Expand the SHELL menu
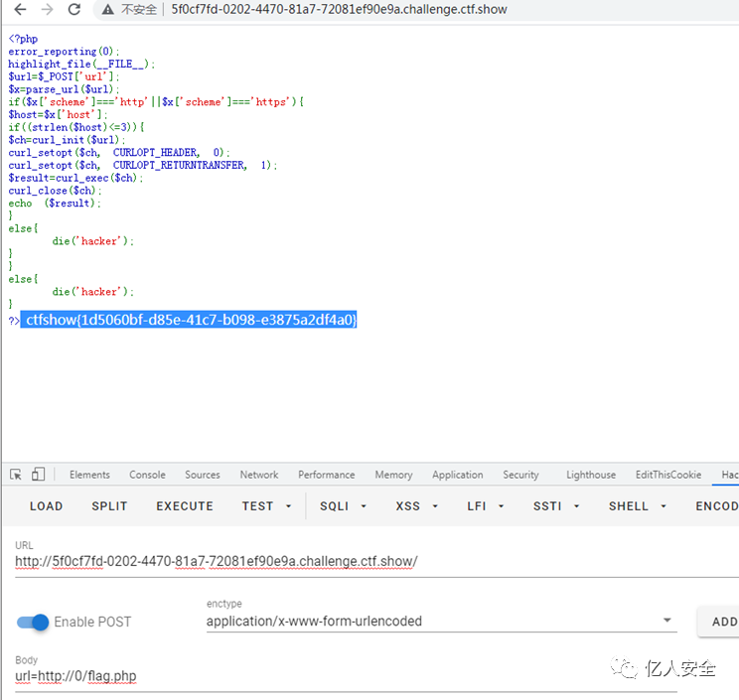 tap(638, 506)
